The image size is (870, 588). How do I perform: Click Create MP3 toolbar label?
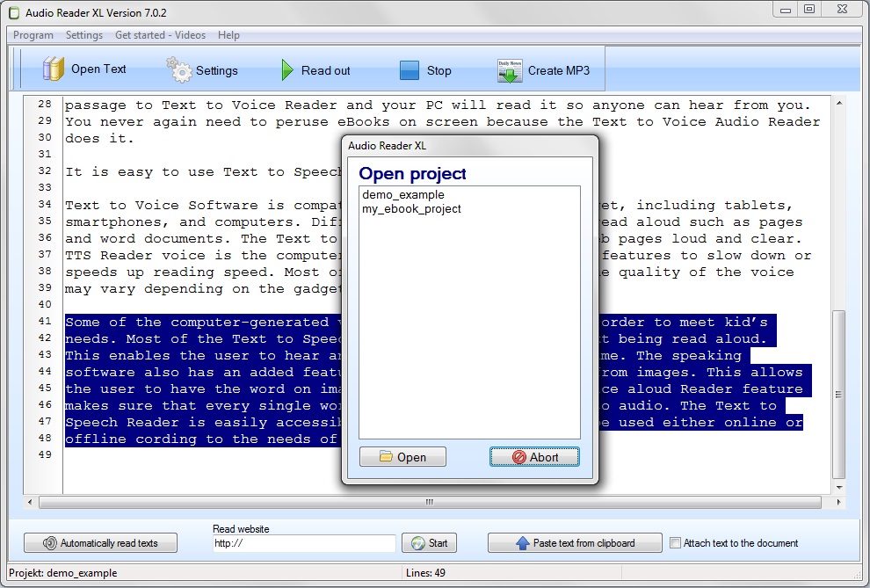559,70
